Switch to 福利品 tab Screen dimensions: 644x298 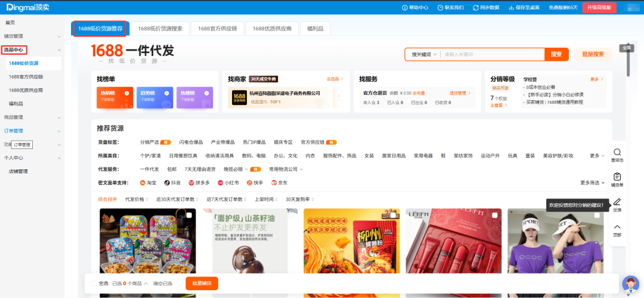coord(315,29)
